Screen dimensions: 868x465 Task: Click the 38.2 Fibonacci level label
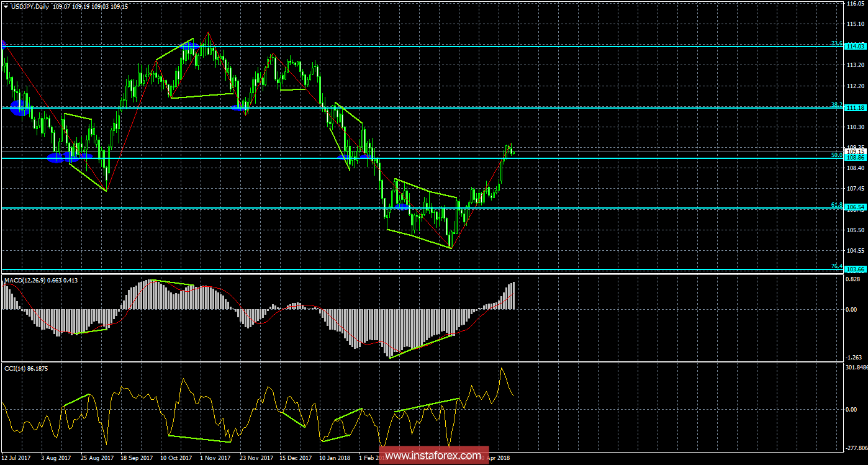pyautogui.click(x=837, y=105)
